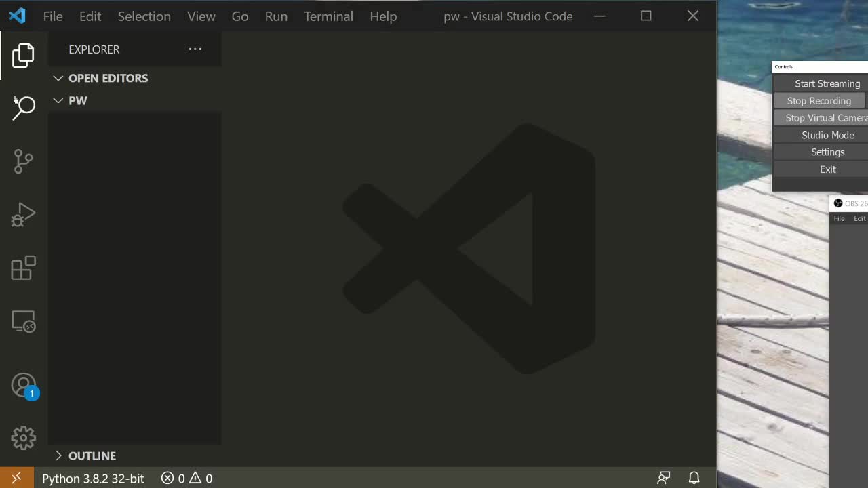Open the File menu
The height and width of the screenshot is (488, 868).
52,16
